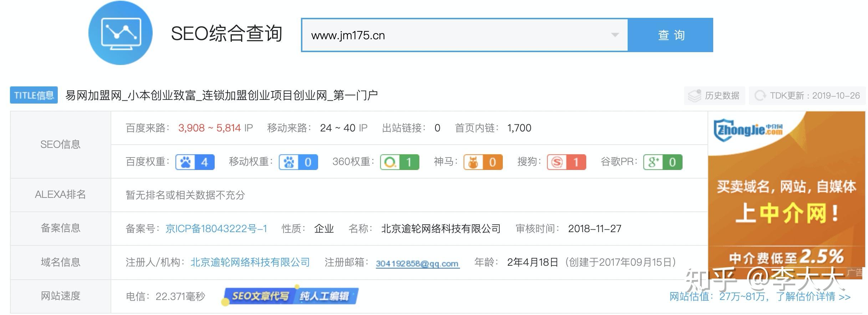Click the SEO综合查询 blue monitor logo
868x315 pixels.
click(x=121, y=33)
